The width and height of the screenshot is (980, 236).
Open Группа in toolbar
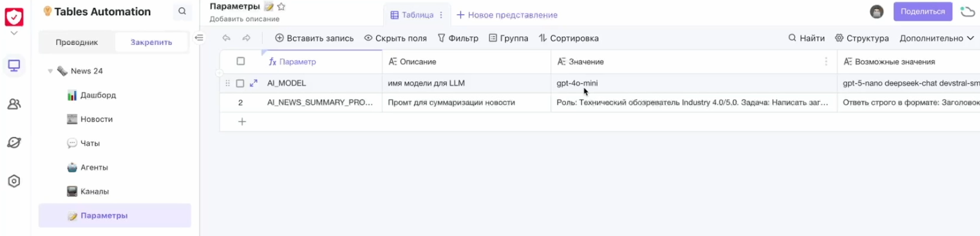509,38
